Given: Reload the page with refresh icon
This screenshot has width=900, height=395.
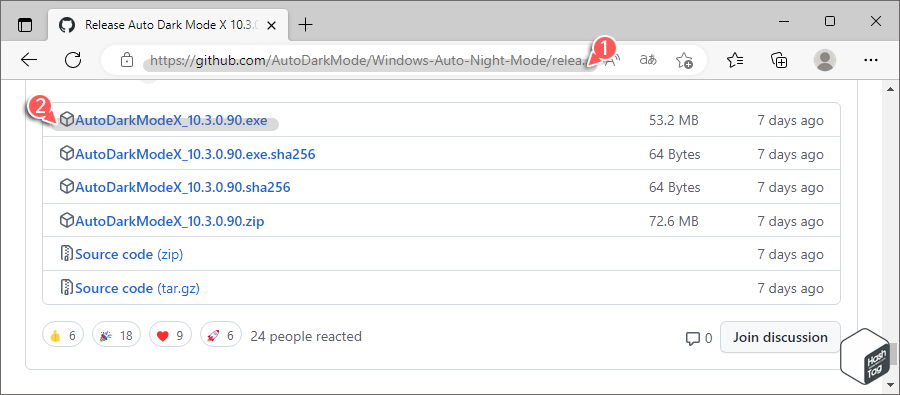Looking at the screenshot, I should (x=73, y=60).
